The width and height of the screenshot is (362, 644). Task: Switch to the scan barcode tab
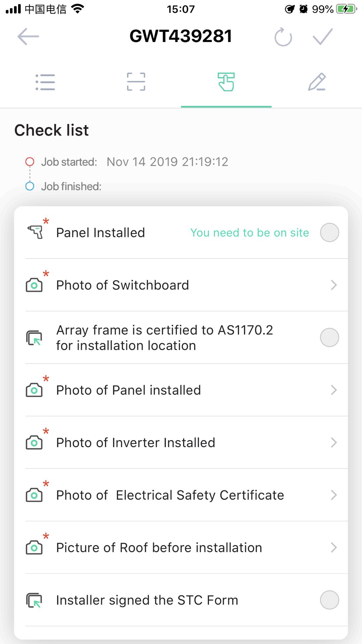click(136, 82)
